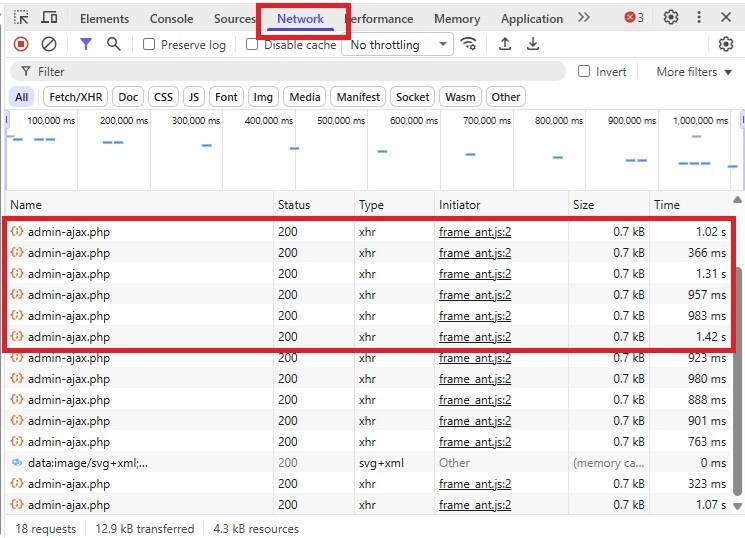Sort requests by Size column
This screenshot has height=538, width=745.
(609, 205)
